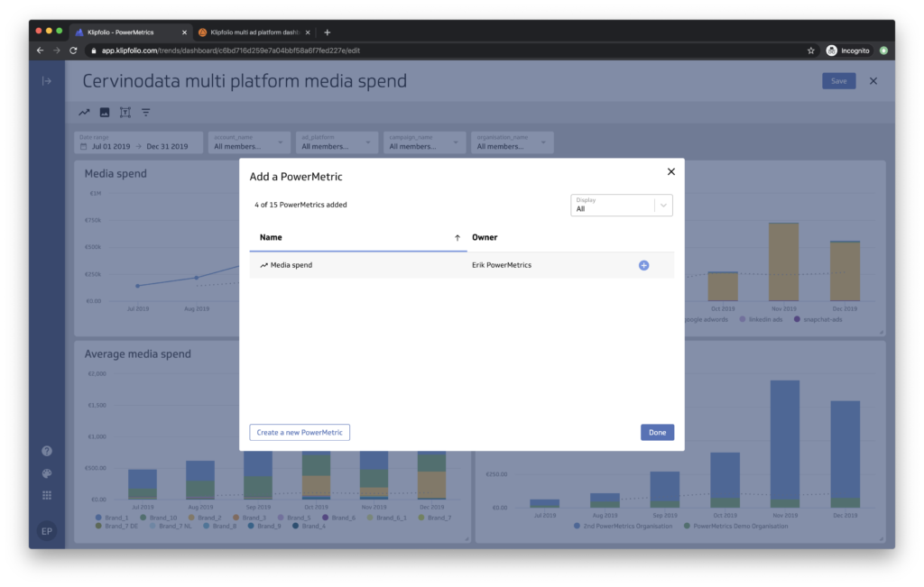Click the Average media spend chart title
This screenshot has width=924, height=587.
[x=138, y=353]
